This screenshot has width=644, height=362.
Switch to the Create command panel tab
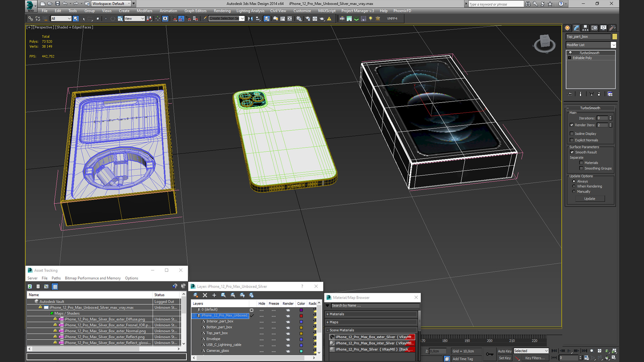click(567, 28)
